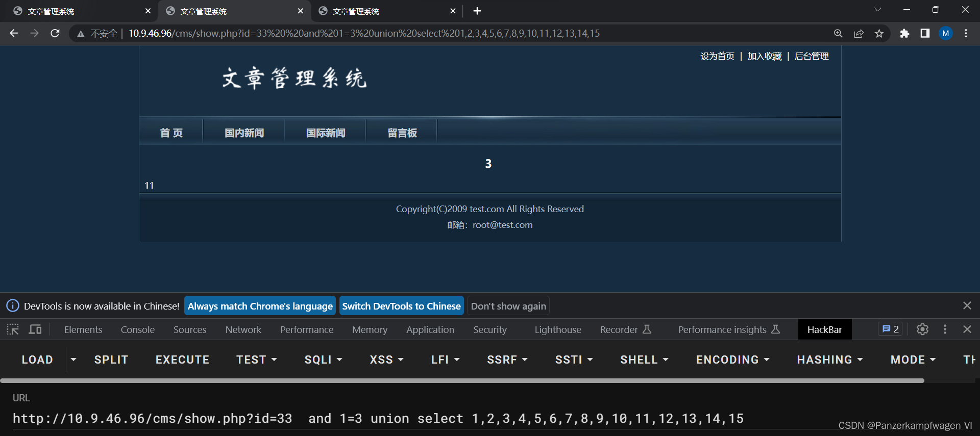Open the 留言板 navigation item
The width and height of the screenshot is (980, 436).
[402, 133]
